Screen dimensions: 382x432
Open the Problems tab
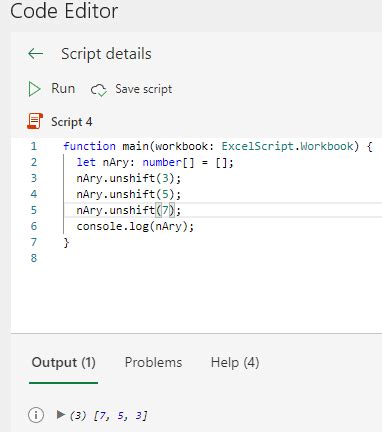pos(153,362)
